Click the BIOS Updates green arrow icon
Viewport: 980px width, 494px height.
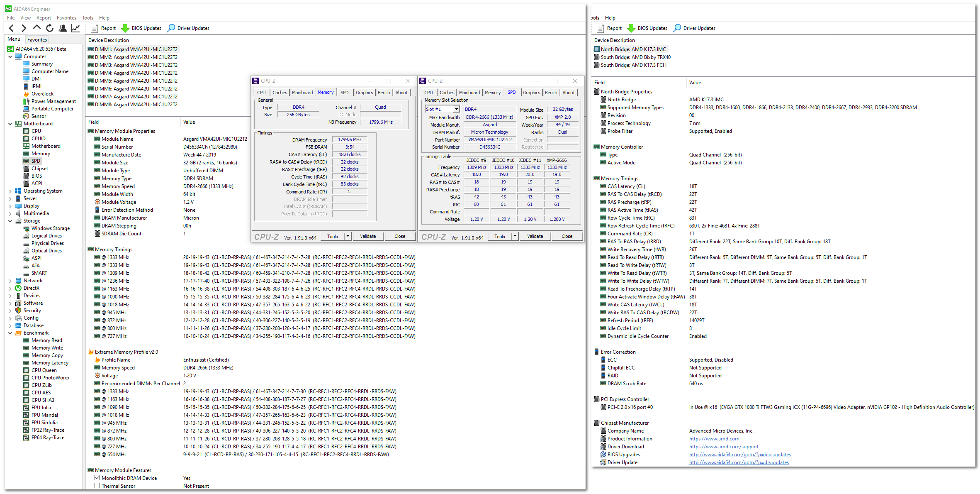pos(125,28)
